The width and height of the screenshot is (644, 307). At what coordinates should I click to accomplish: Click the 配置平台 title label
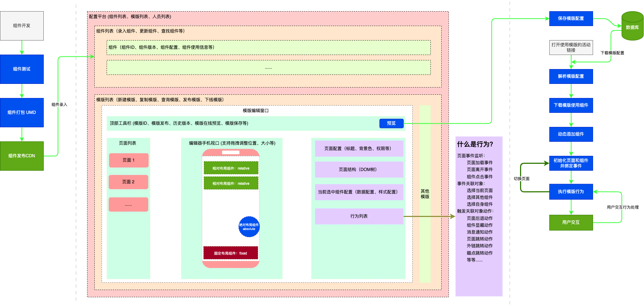click(x=130, y=17)
